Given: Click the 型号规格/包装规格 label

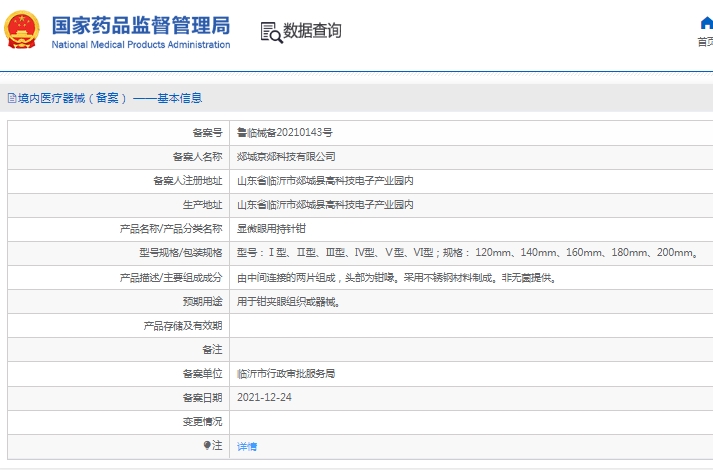Looking at the screenshot, I should 181,253.
